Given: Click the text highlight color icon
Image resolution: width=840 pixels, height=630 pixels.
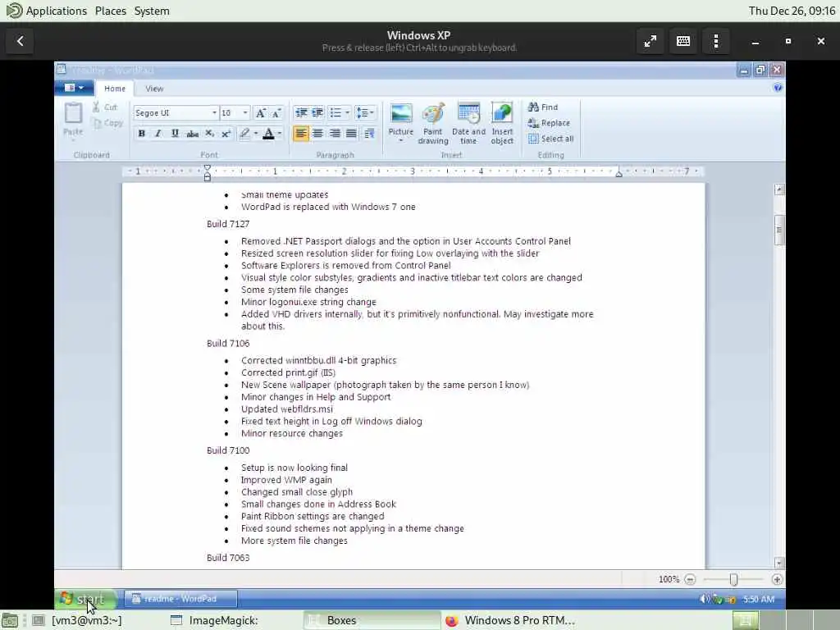Looking at the screenshot, I should tap(244, 134).
